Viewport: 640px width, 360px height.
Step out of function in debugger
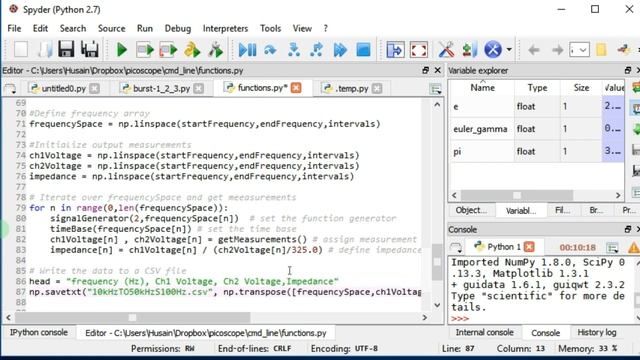tap(317, 50)
